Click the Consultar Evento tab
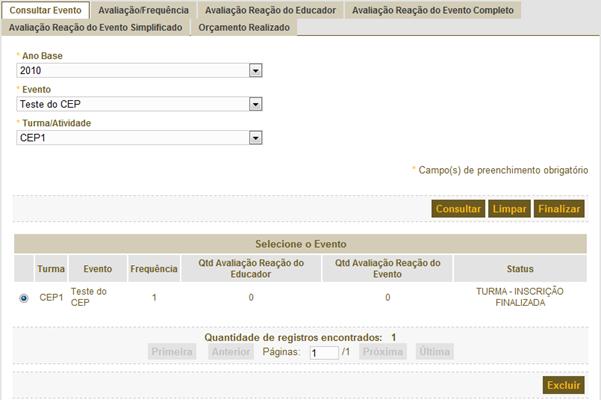601x400 pixels. tap(45, 10)
